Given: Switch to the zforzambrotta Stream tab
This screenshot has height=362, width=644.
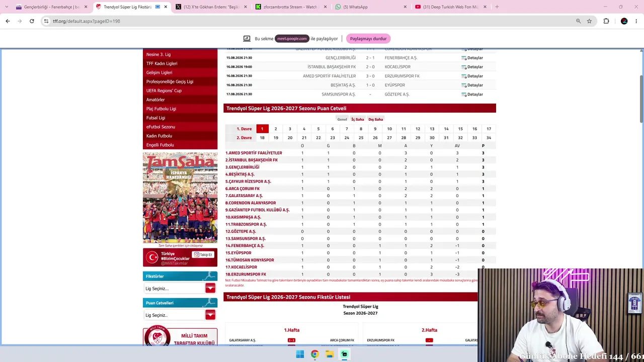Looking at the screenshot, I should pos(291,7).
